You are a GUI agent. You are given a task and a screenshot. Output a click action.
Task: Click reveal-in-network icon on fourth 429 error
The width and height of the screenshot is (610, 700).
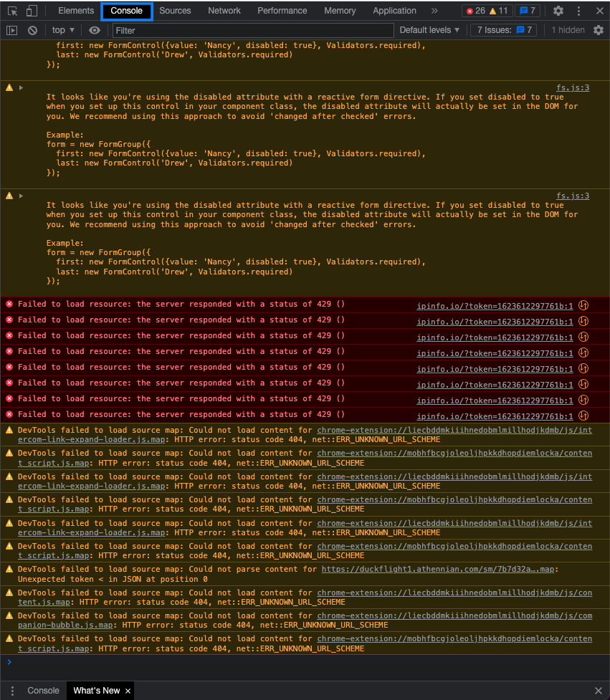[x=583, y=353]
